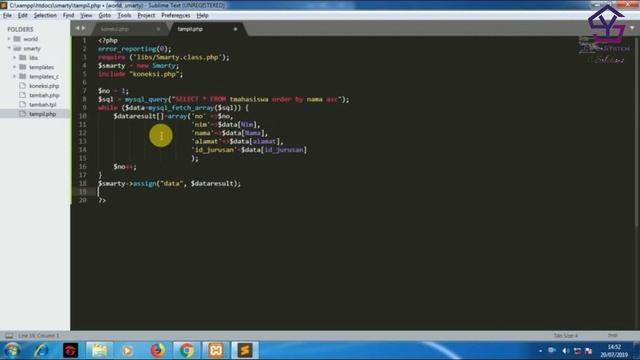The image size is (640, 360).
Task: Open File Explorer from taskbar
Action: pyautogui.click(x=99, y=350)
